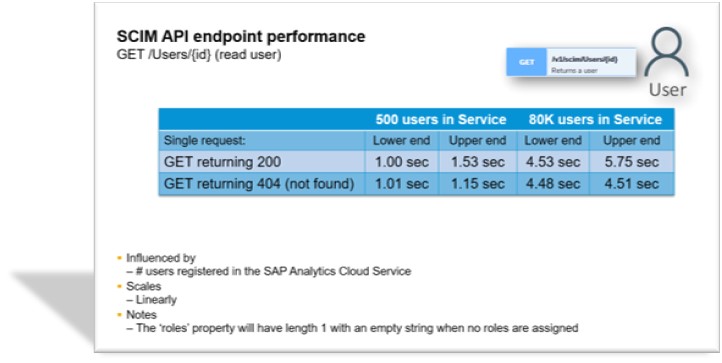
Task: Click the 5.75 sec cell
Action: point(632,162)
